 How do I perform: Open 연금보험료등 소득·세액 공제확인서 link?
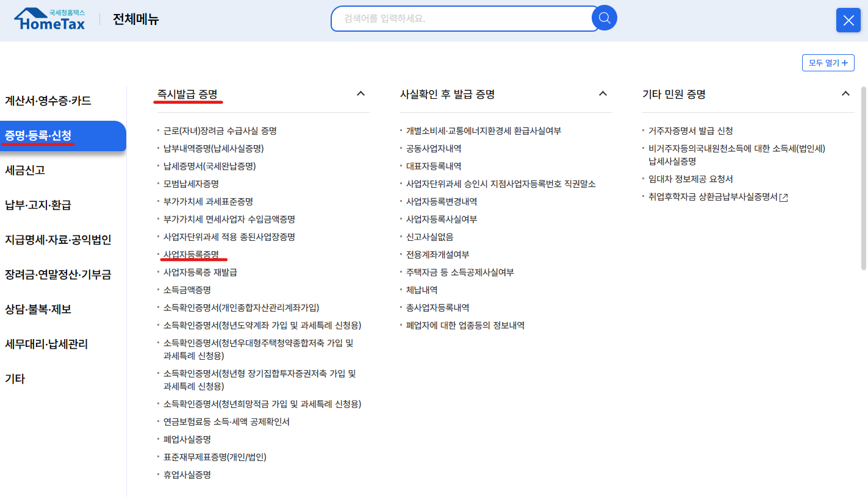click(226, 422)
